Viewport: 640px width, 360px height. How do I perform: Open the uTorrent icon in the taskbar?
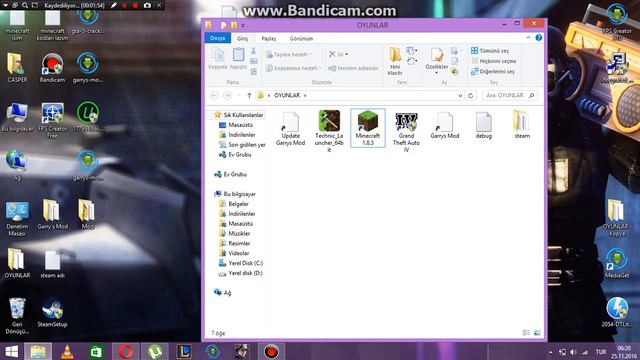pyautogui.click(x=155, y=351)
